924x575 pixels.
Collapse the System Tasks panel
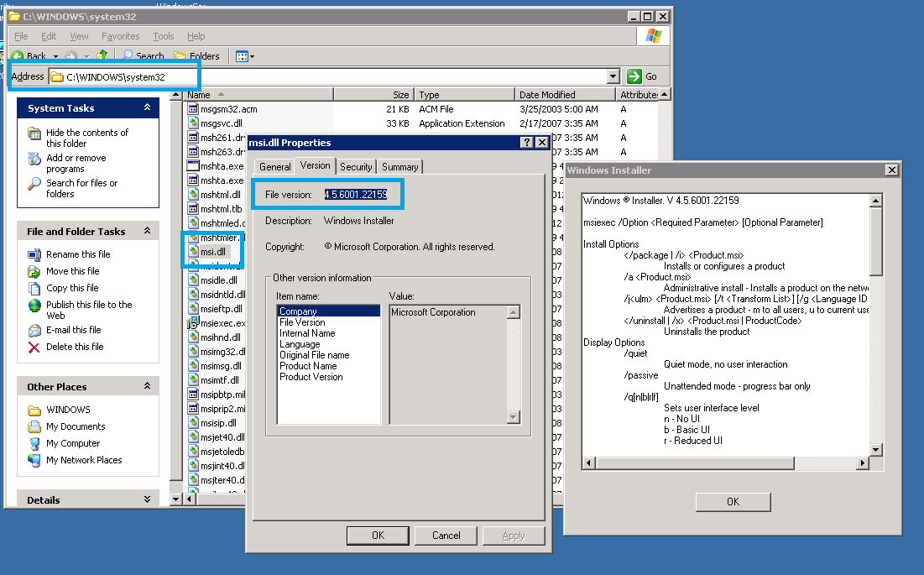pyautogui.click(x=147, y=107)
